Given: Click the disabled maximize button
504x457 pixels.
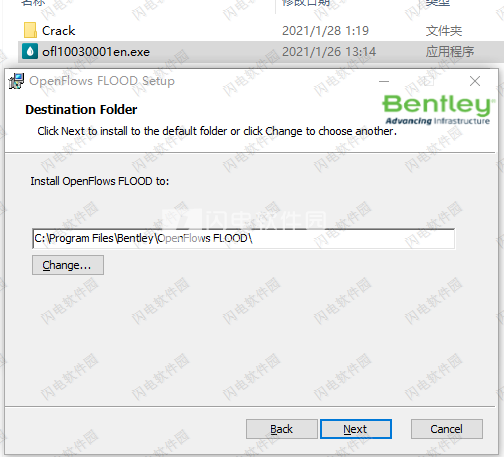Looking at the screenshot, I should coord(429,81).
